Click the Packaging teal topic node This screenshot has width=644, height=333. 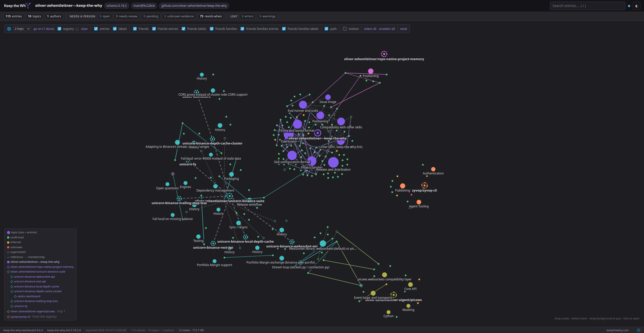[231, 174]
